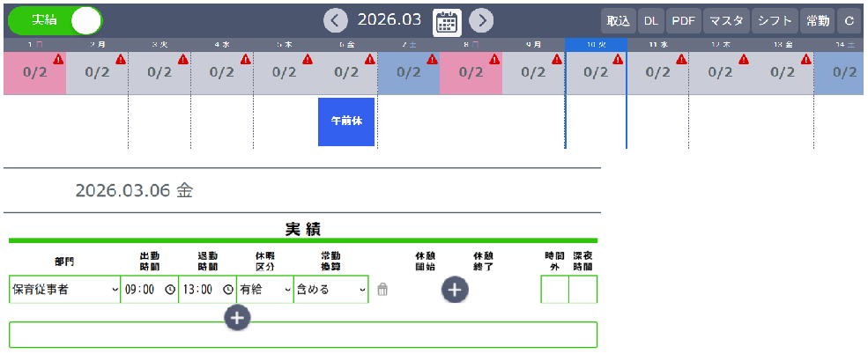Click the 取込 import button
The width and height of the screenshot is (868, 354).
point(618,20)
